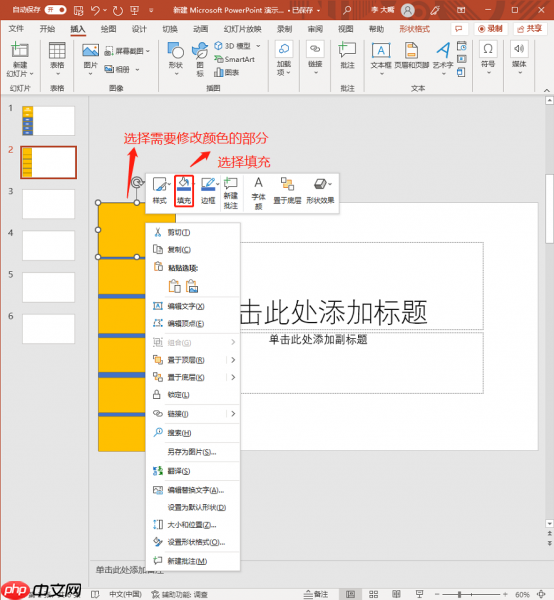
Task: Choose 设置形状格式 from context menu
Action: coord(193,542)
